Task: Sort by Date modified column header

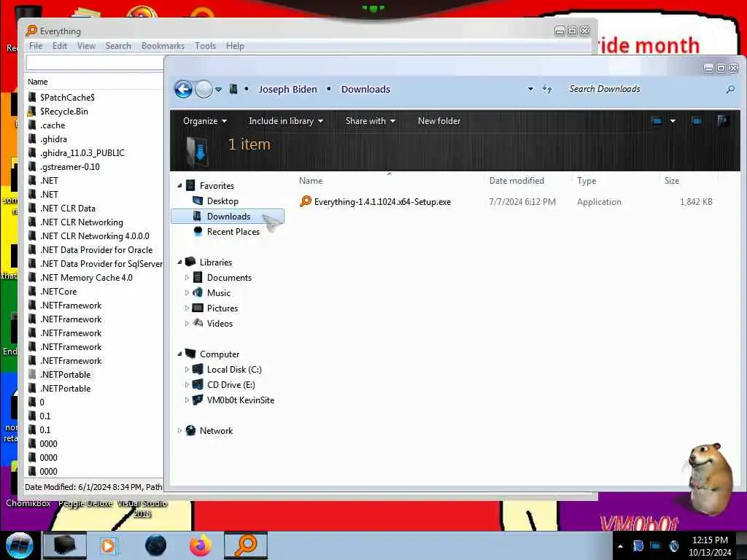Action: click(516, 181)
